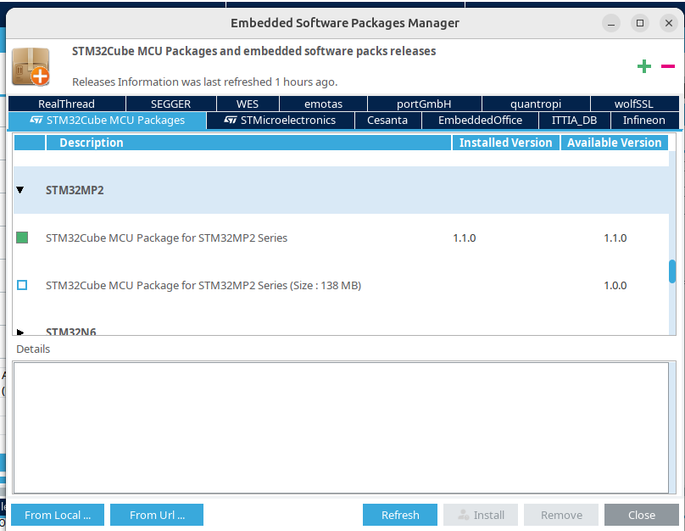Expand the STM32N6 group
The width and height of the screenshot is (685, 531).
[20, 332]
